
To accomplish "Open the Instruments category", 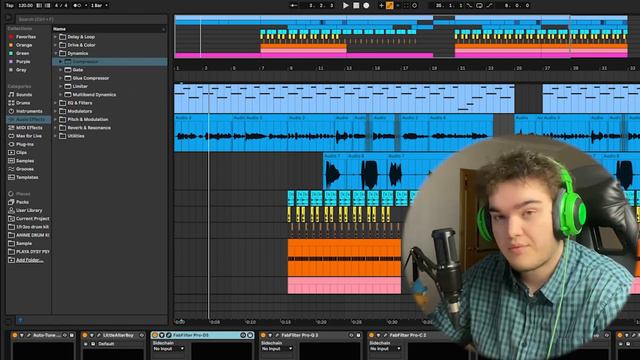I will click(x=29, y=111).
